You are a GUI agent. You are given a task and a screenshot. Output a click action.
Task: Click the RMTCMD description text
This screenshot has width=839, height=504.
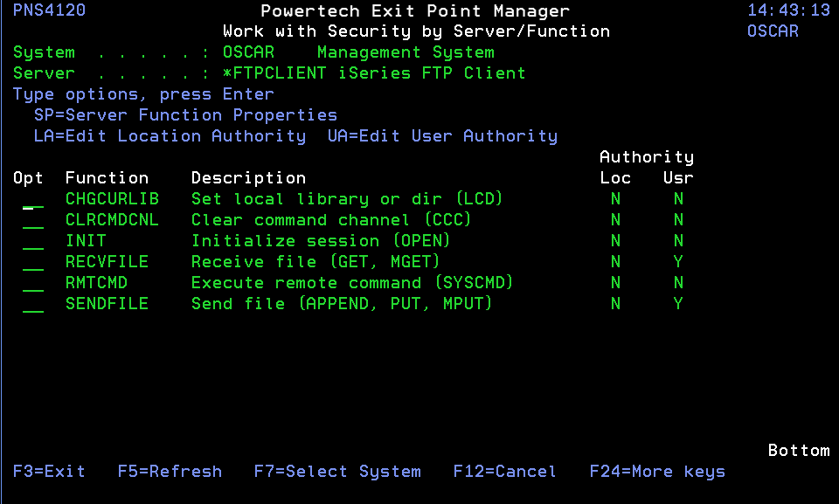tap(352, 282)
